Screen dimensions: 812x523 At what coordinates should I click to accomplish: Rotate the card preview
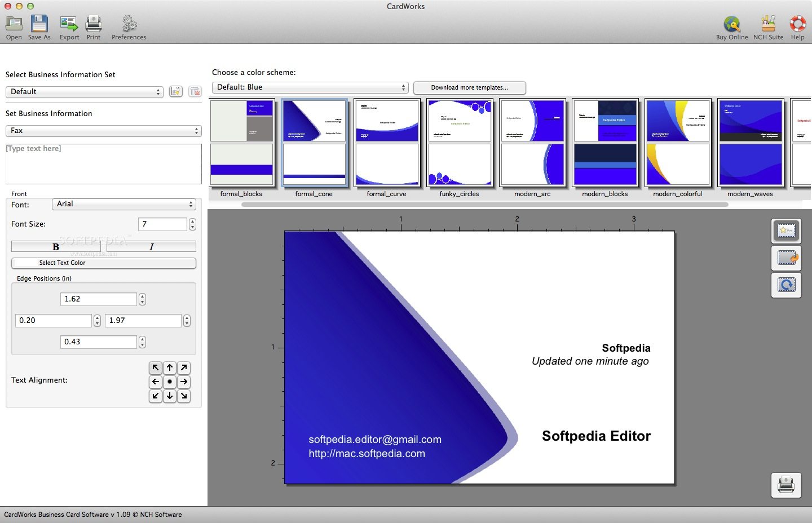coord(786,285)
